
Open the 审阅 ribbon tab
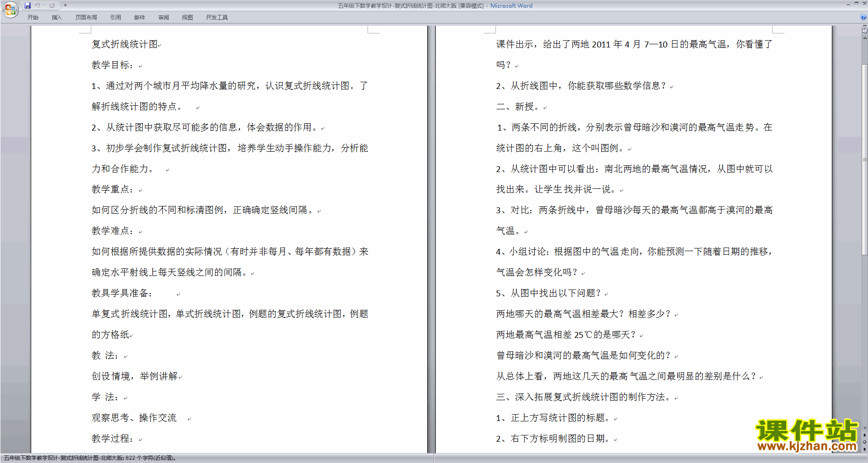coord(164,18)
